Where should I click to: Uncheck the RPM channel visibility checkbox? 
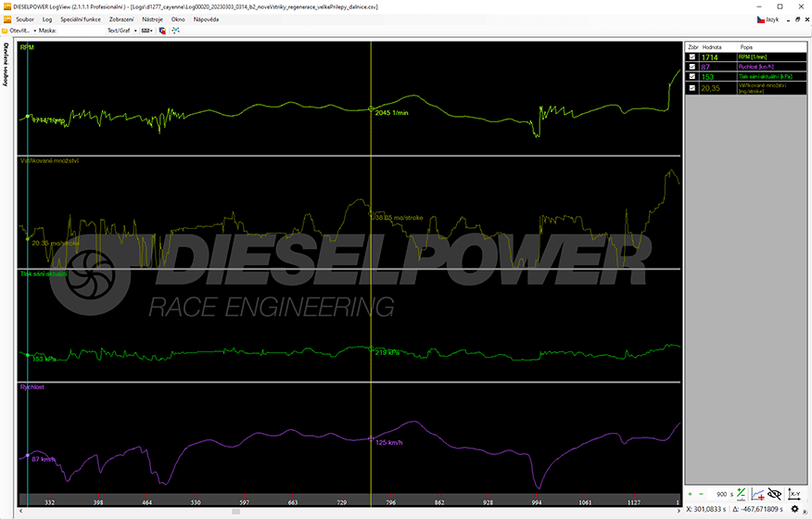[691, 57]
